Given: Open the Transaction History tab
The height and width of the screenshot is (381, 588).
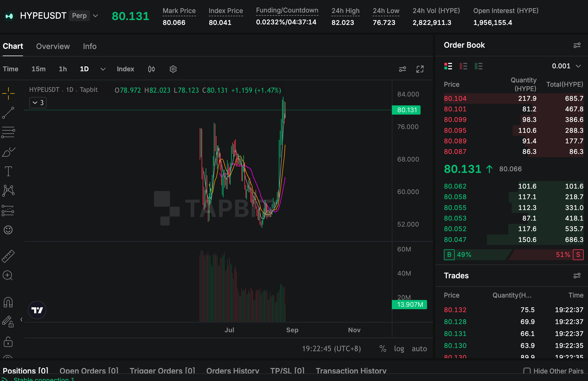Looking at the screenshot, I should point(351,371).
